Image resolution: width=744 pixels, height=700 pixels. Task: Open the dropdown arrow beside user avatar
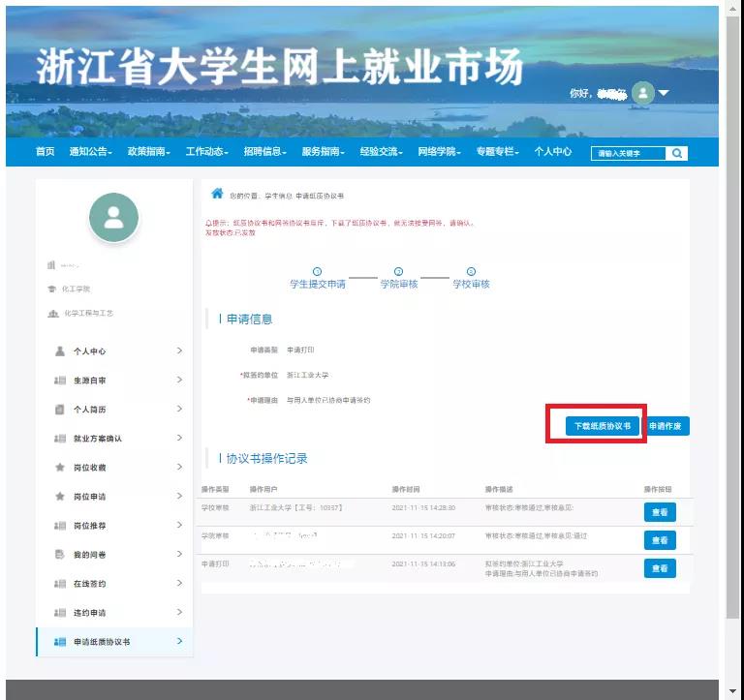[664, 94]
